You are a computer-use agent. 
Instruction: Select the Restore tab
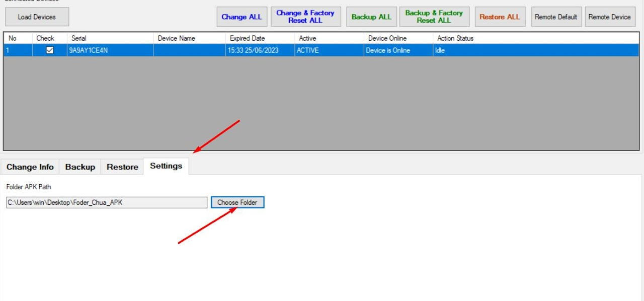(122, 167)
